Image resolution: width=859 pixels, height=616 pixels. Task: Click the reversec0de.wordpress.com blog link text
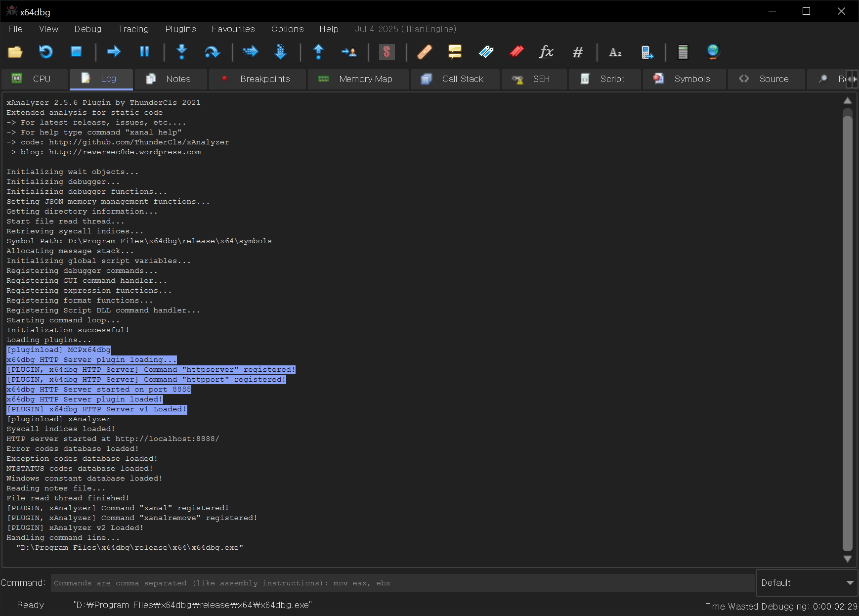(125, 152)
